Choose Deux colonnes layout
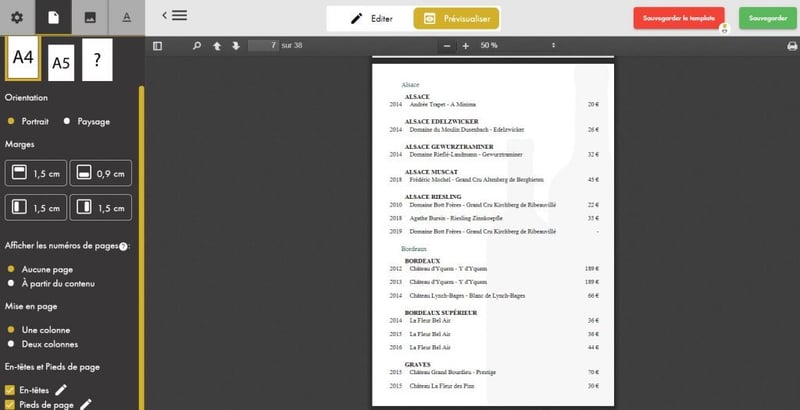This screenshot has height=410, width=800. tap(11, 343)
